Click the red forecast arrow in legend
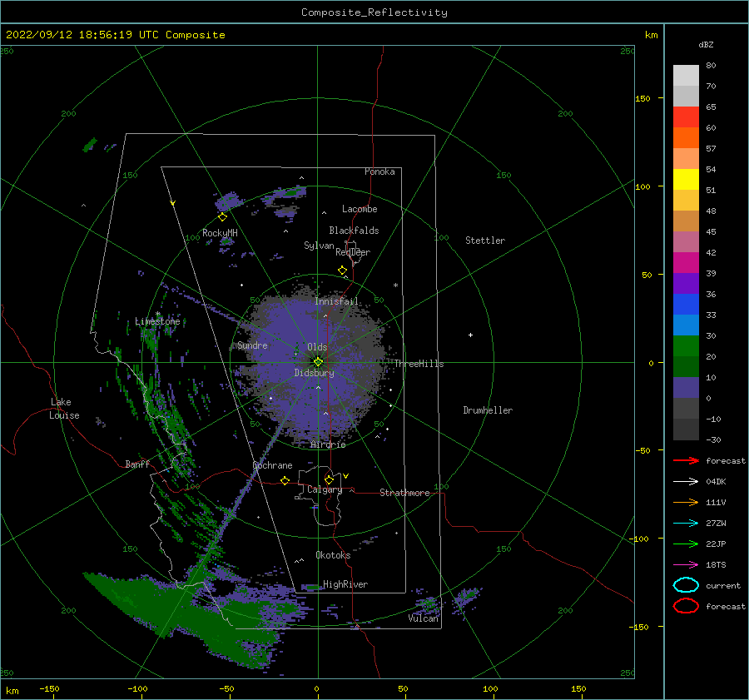 pos(686,460)
